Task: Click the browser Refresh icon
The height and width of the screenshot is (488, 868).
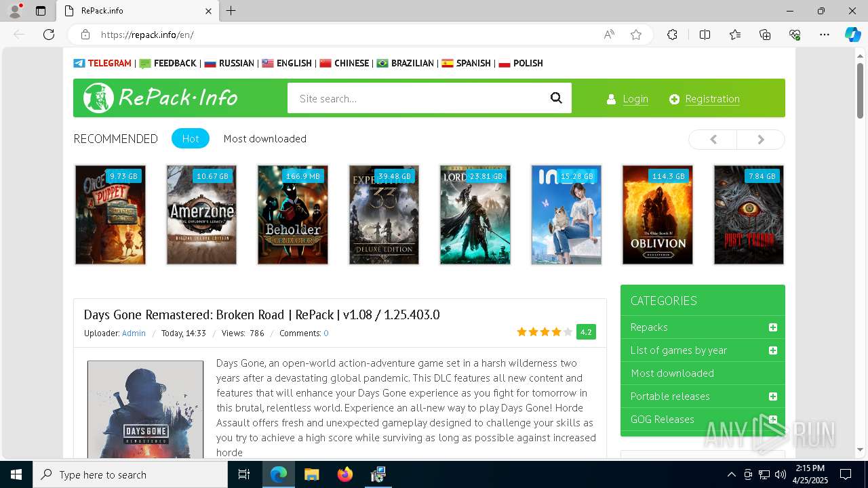Action: tap(49, 35)
